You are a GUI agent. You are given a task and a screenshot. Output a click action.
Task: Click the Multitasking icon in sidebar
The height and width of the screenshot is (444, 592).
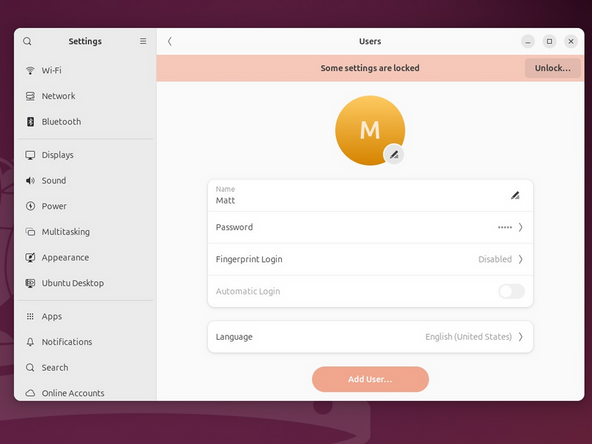tap(30, 232)
